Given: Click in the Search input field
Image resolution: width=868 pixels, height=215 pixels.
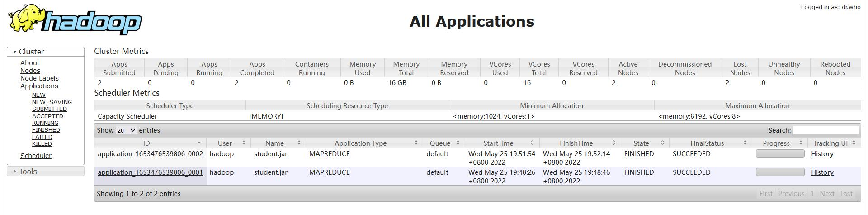Looking at the screenshot, I should tap(826, 130).
